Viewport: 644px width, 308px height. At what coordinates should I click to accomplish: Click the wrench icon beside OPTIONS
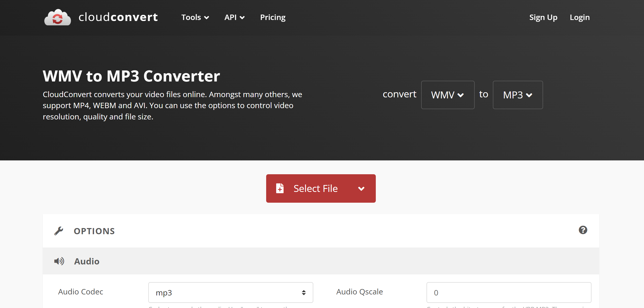(x=58, y=231)
